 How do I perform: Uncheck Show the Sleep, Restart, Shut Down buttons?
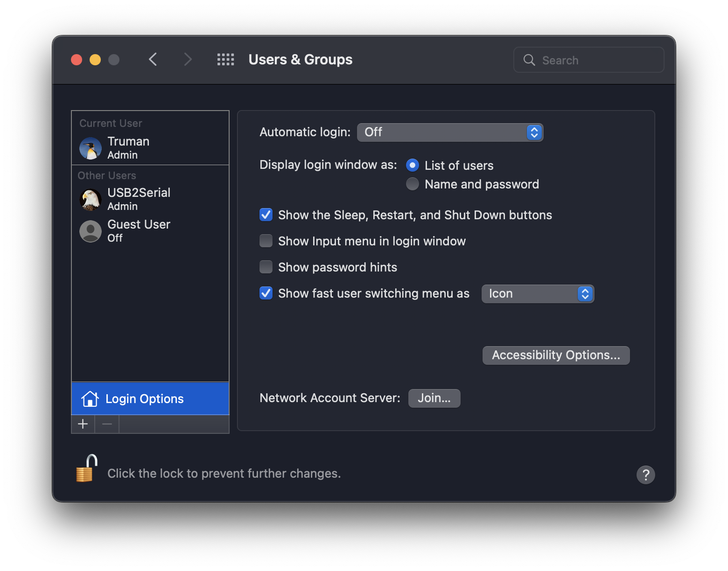tap(266, 215)
